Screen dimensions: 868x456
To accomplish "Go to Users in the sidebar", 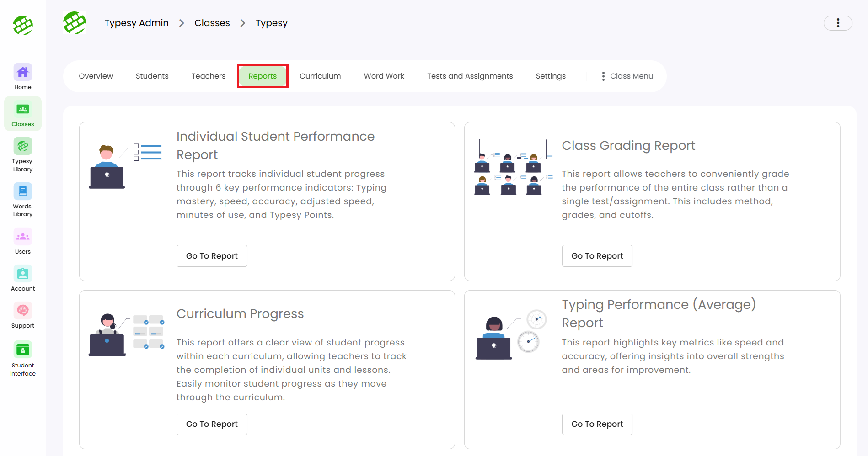I will [23, 237].
